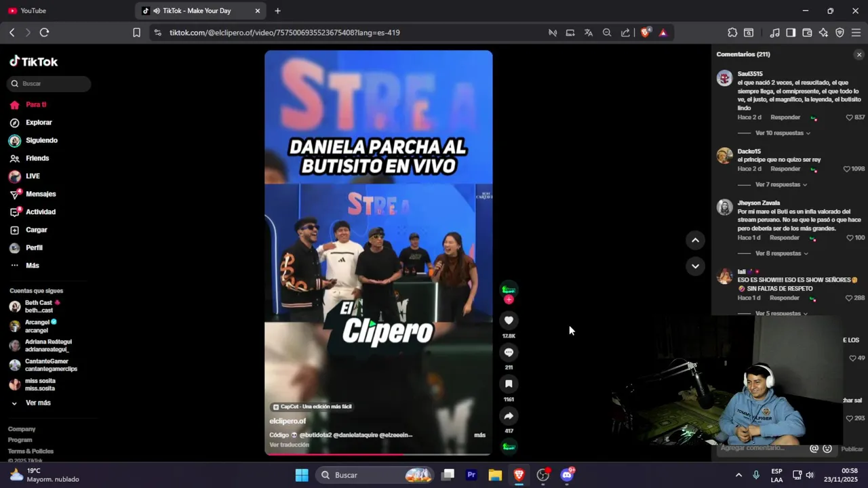Image resolution: width=868 pixels, height=488 pixels.
Task: Bookmark this page in address bar
Action: [136, 33]
